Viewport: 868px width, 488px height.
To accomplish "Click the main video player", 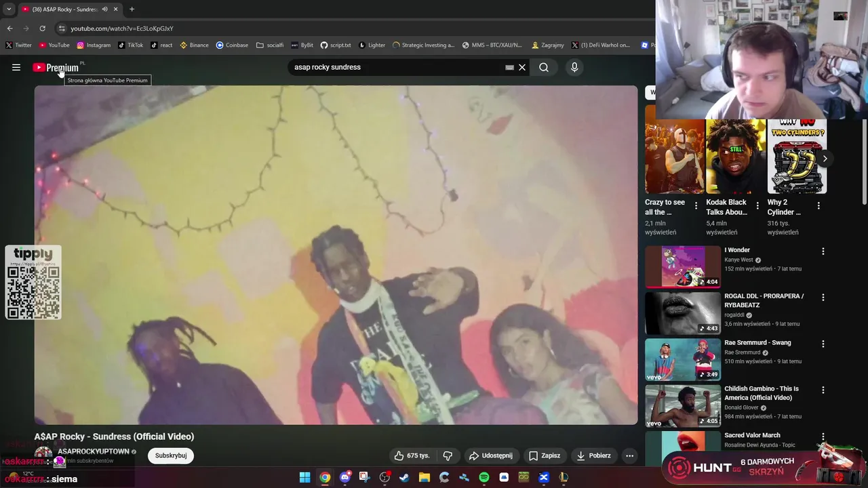I will (x=336, y=255).
